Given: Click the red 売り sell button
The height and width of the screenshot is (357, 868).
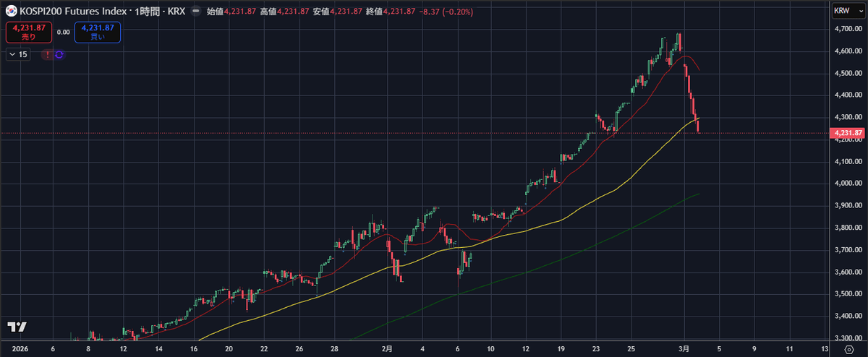Looking at the screenshot, I should (x=29, y=32).
